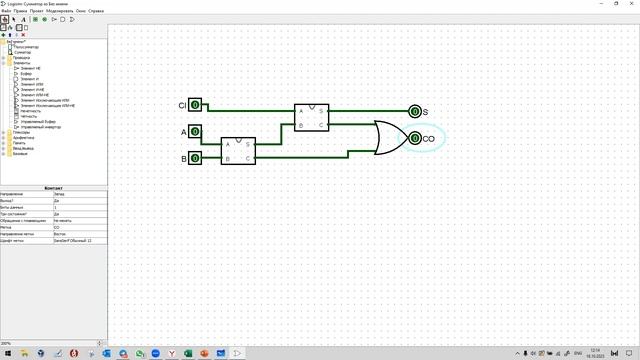Select Полусумматор circuit in tree

[x=26, y=47]
